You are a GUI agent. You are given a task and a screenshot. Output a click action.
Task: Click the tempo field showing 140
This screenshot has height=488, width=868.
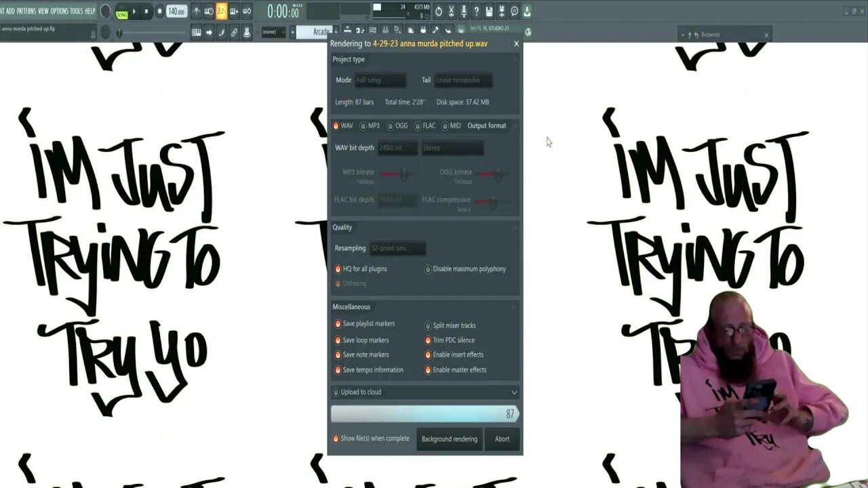coord(177,12)
